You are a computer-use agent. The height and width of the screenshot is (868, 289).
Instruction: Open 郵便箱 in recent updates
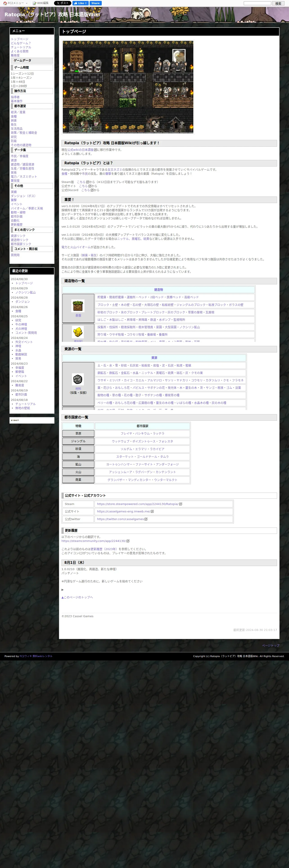pyautogui.click(x=20, y=372)
